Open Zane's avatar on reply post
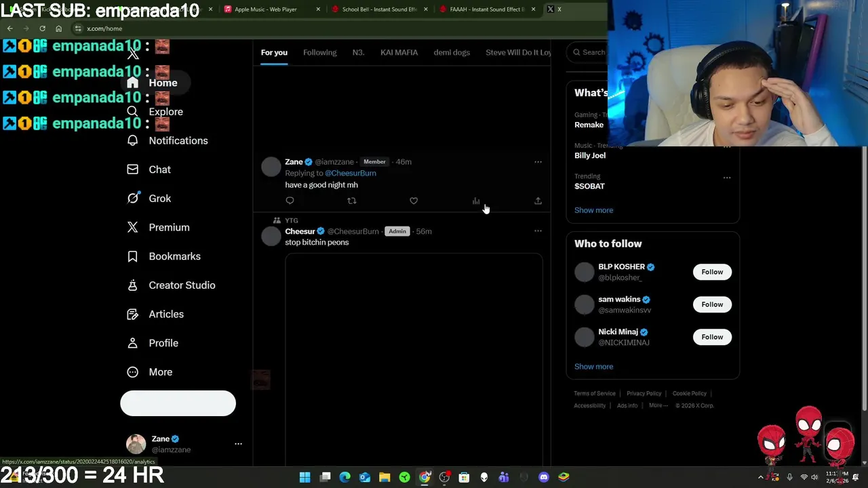The width and height of the screenshot is (868, 488). (271, 167)
